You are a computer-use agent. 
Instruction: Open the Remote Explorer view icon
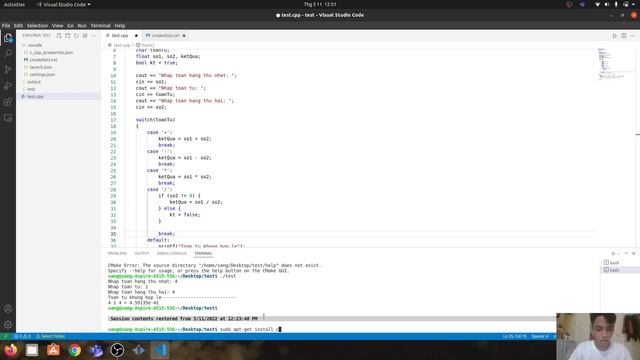(x=8, y=118)
